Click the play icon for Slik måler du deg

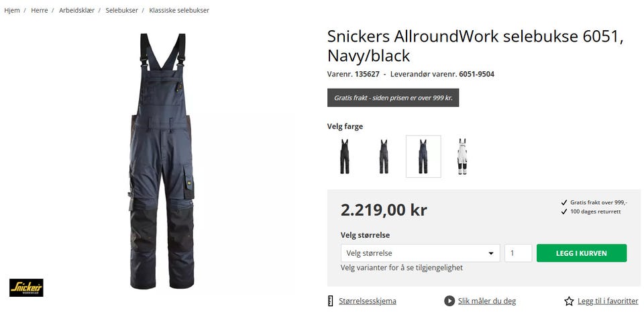449,301
